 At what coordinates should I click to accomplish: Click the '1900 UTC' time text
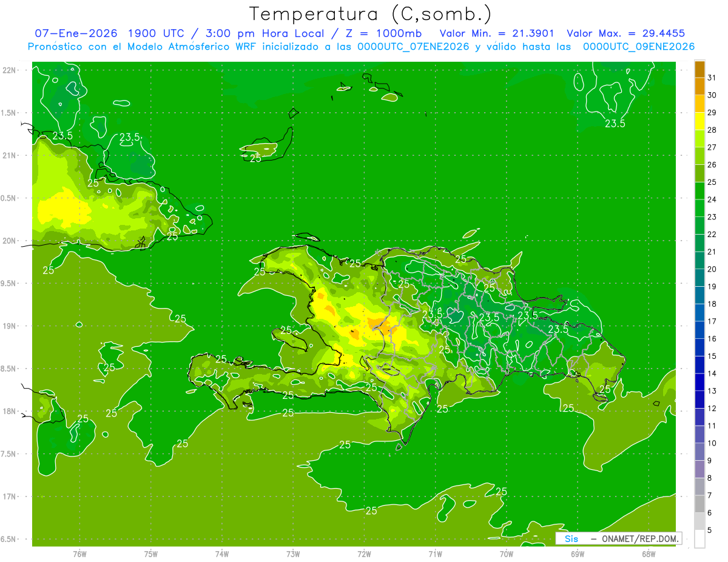point(156,33)
